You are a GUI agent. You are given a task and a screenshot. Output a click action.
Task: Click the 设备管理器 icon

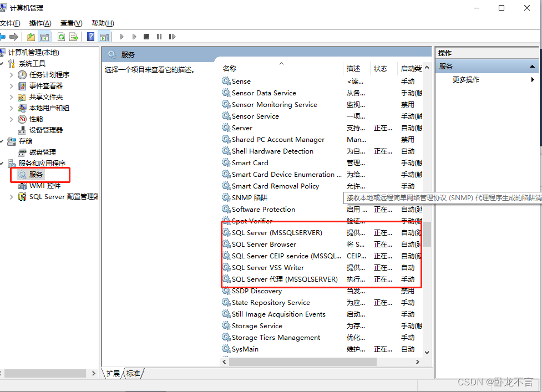(22, 130)
